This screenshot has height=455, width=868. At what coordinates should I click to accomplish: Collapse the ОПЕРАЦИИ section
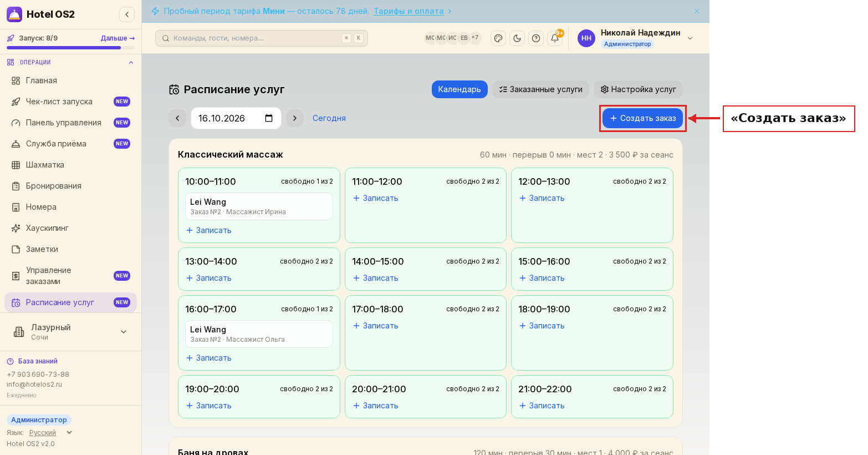(131, 63)
